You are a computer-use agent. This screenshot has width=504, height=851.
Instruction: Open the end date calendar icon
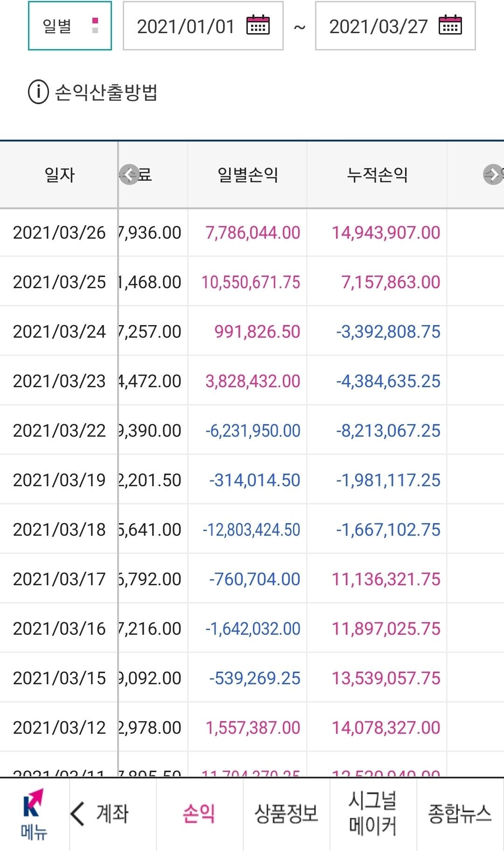tap(450, 26)
